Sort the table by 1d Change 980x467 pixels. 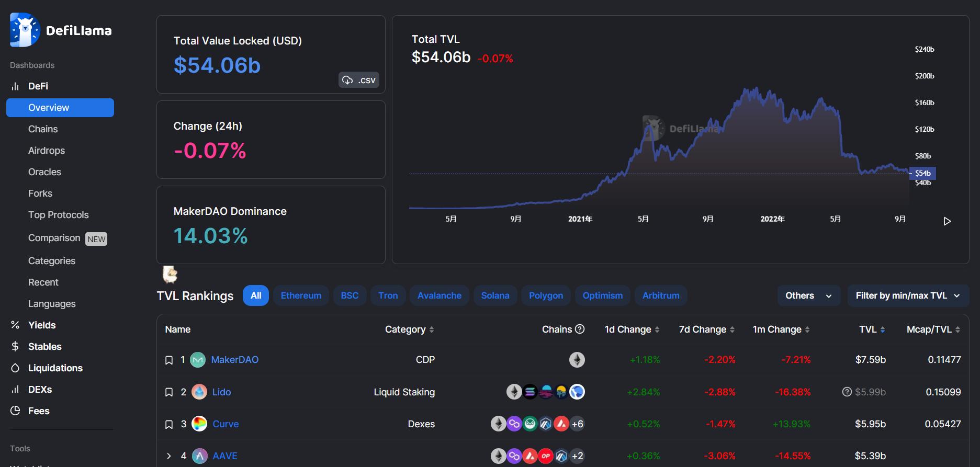(x=632, y=329)
